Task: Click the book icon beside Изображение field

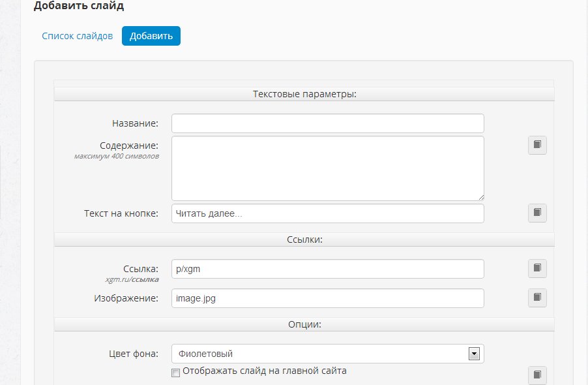Action: 537,298
